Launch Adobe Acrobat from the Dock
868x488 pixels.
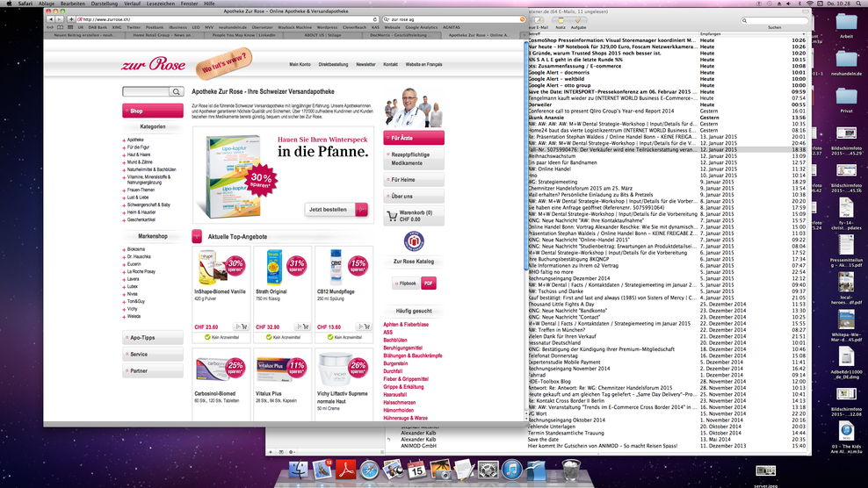pyautogui.click(x=346, y=470)
